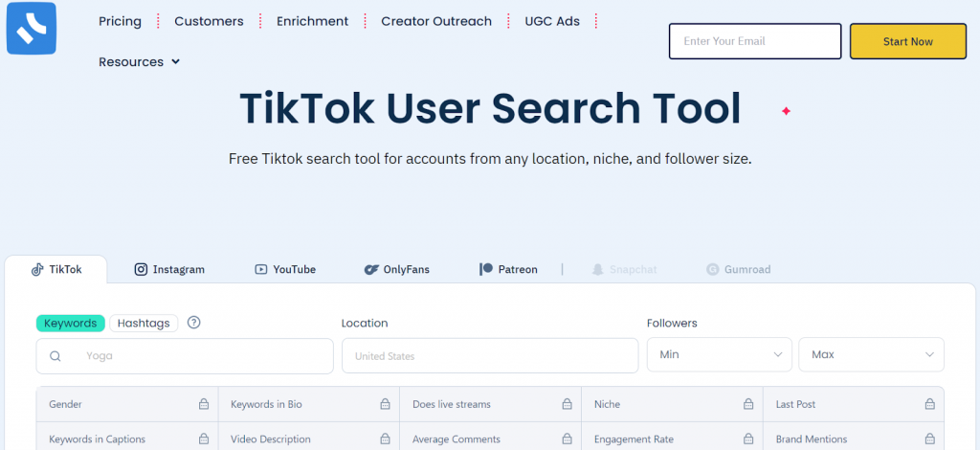Click the Niche filter label
Image resolution: width=980 pixels, height=450 pixels.
[x=607, y=404]
